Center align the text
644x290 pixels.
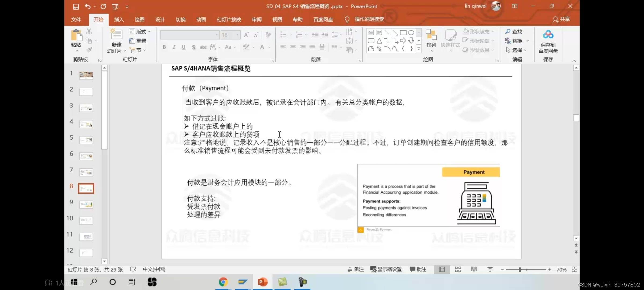[x=293, y=47]
